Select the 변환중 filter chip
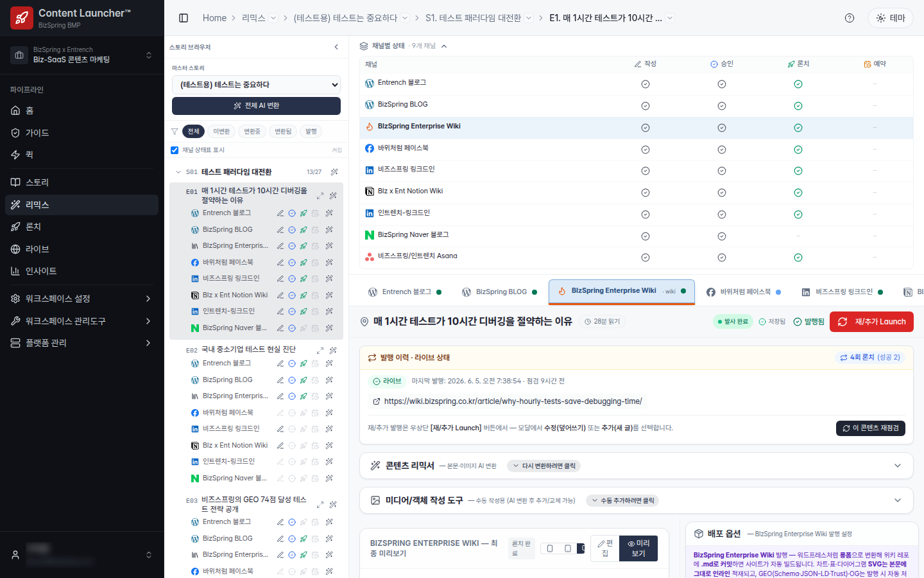Image resolution: width=924 pixels, height=578 pixels. 252,132
